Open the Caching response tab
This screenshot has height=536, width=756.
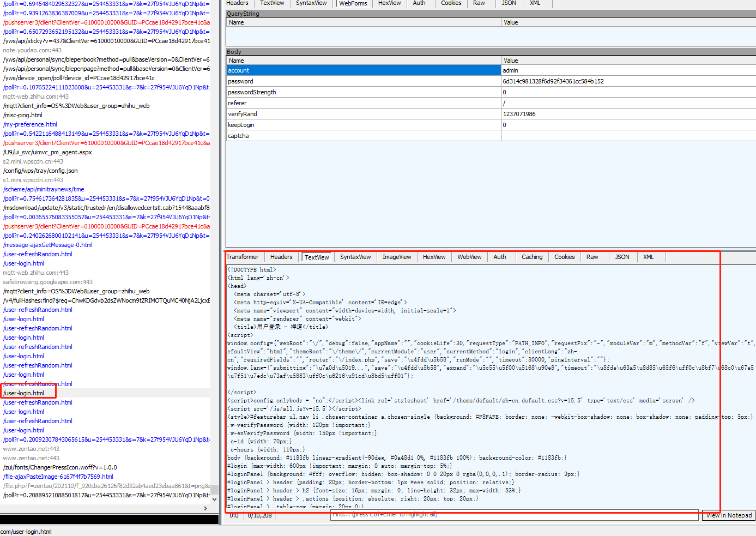click(531, 257)
